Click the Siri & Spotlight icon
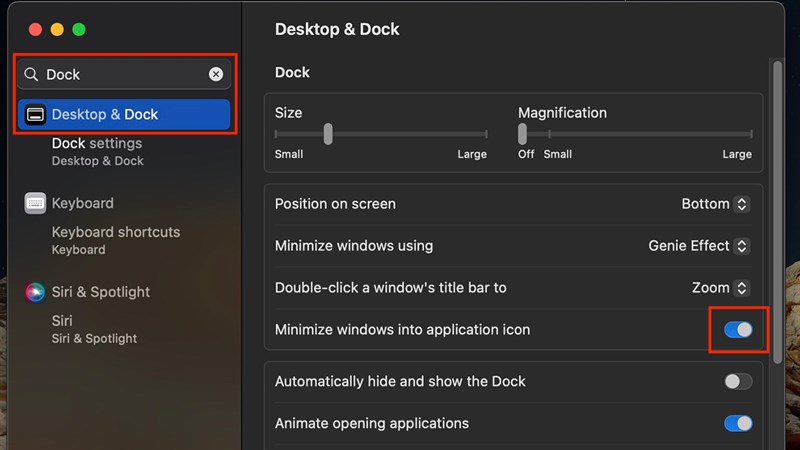Screen dimensions: 800x450 pos(36,292)
